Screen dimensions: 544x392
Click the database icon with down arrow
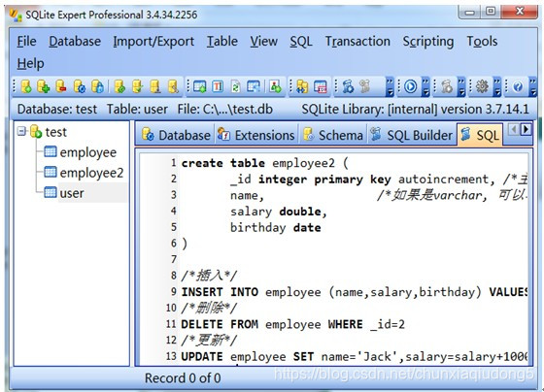pyautogui.click(x=155, y=86)
